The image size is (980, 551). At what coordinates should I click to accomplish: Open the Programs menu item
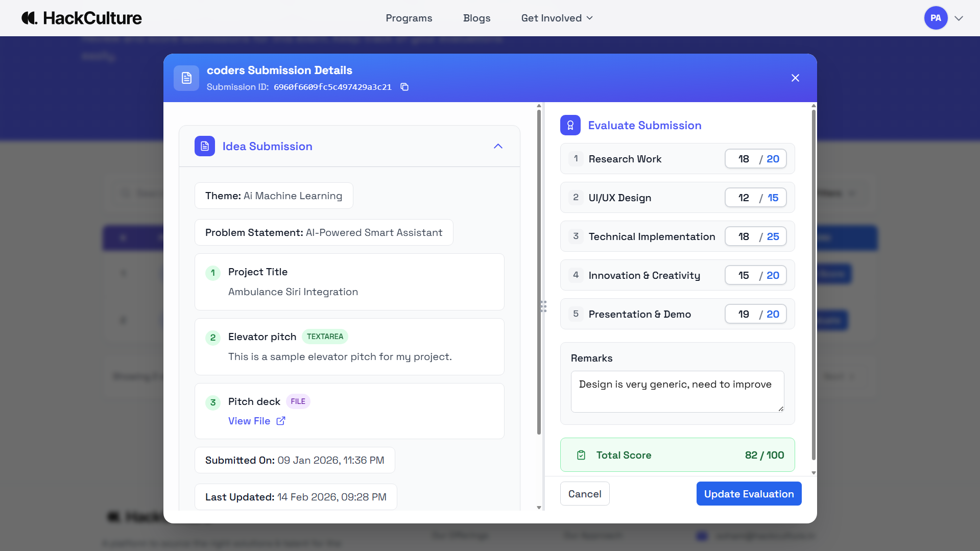409,18
